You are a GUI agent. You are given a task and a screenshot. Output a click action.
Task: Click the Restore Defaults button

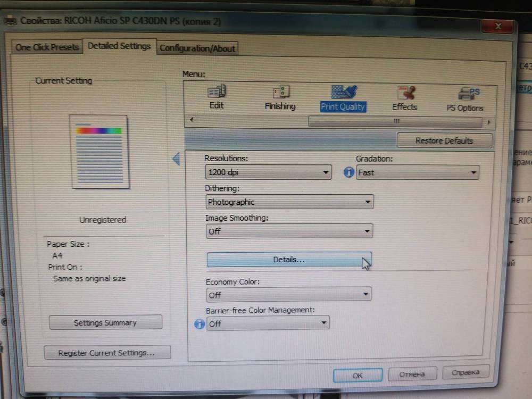click(444, 141)
